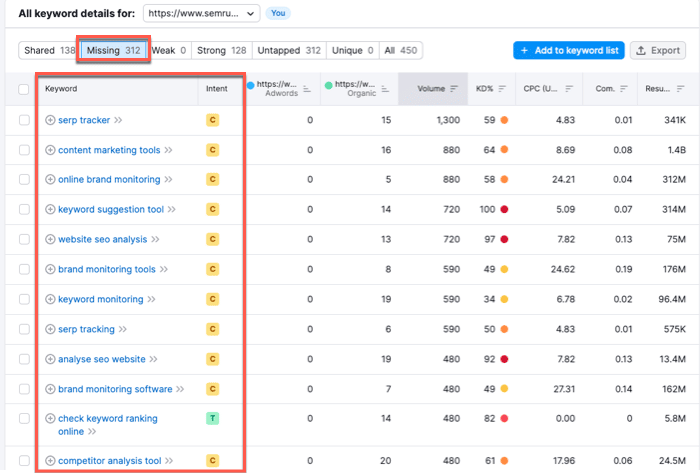Click red KD dot for keyword suggestion tool

(506, 210)
